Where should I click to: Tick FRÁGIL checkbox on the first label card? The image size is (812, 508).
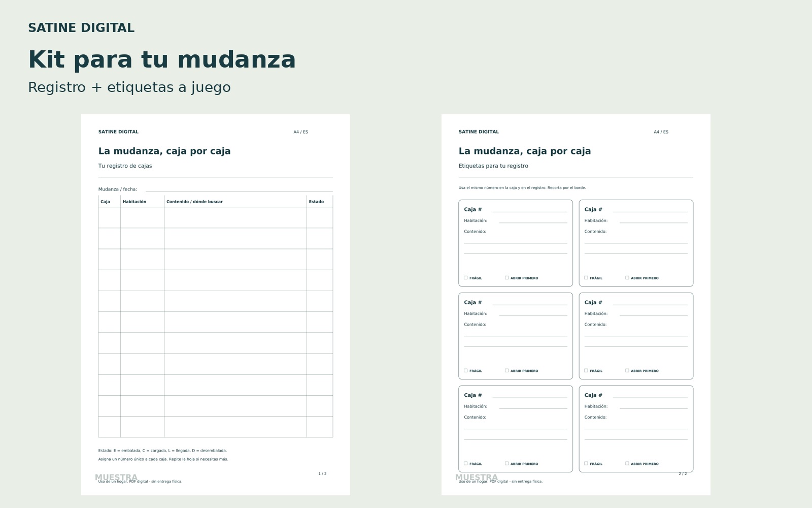[x=466, y=278]
